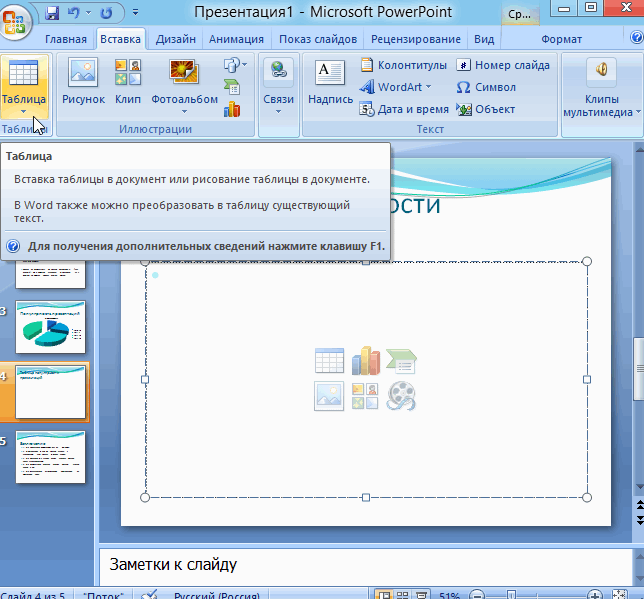Open the Связи links group
Image resolution: width=644 pixels, height=599 pixels.
coord(278,85)
